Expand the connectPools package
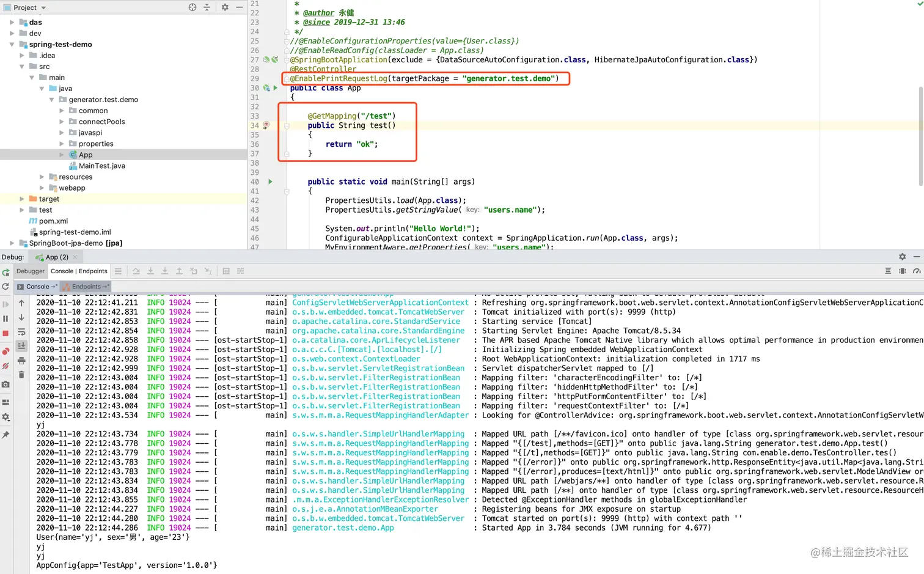Screen dimensions: 924x574 [x=61, y=122]
